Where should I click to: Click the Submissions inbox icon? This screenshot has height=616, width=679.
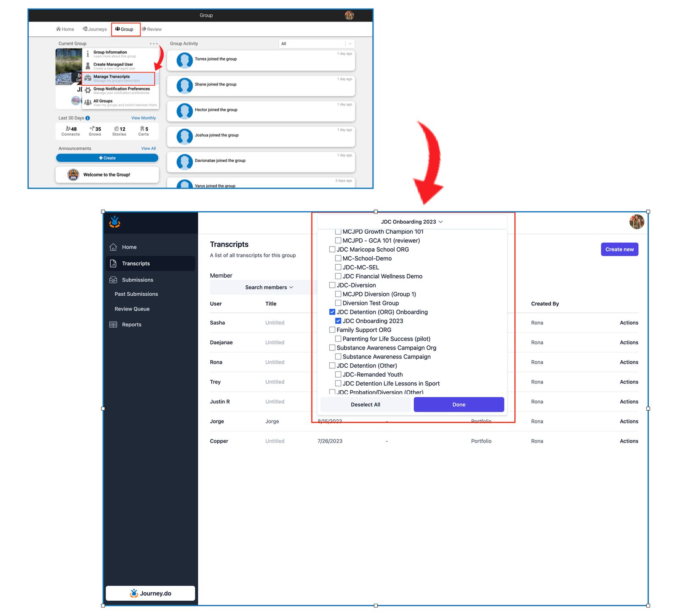113,280
